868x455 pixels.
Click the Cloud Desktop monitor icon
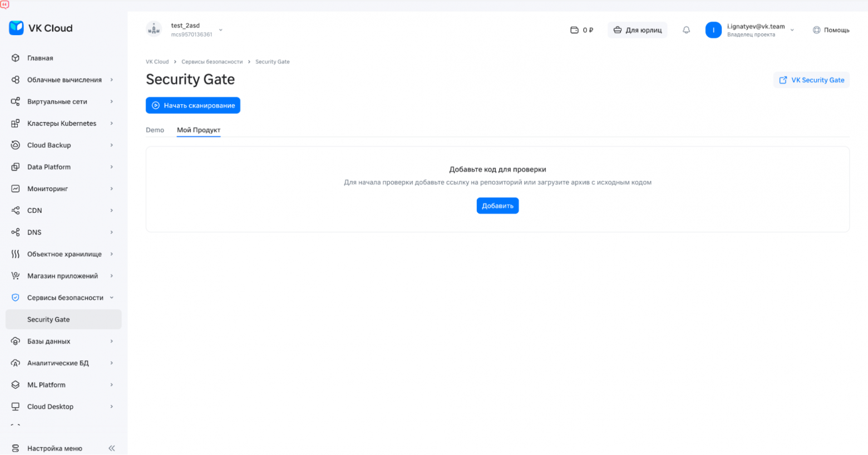(x=16, y=407)
